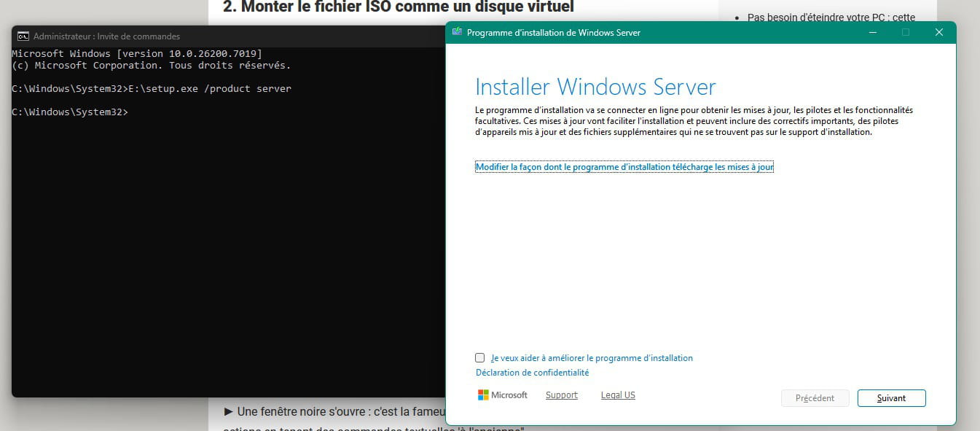Click the "Installer Windows Server" heading

pyautogui.click(x=595, y=87)
